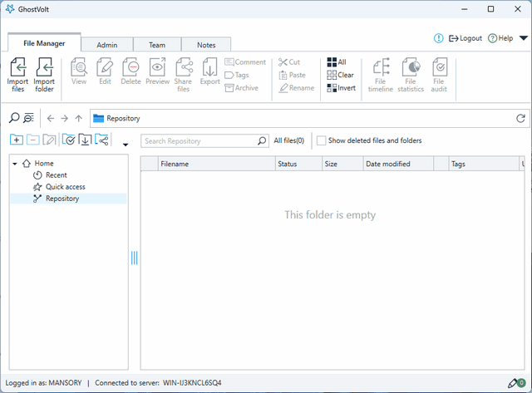Refresh the Repository path bar

point(520,119)
